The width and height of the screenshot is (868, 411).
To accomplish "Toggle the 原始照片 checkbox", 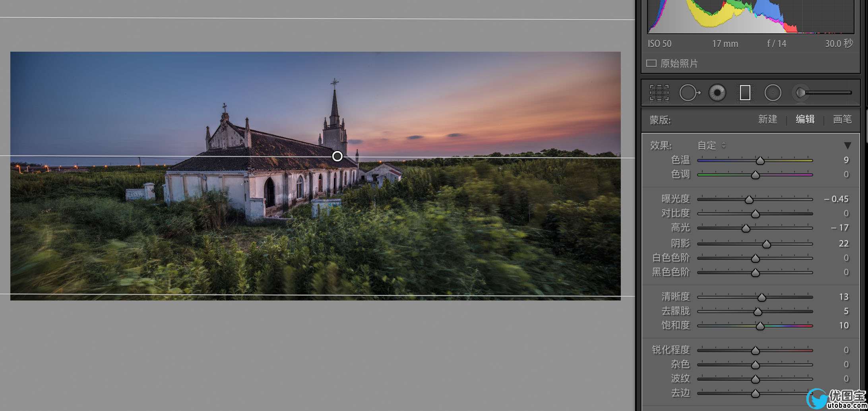I will click(651, 63).
